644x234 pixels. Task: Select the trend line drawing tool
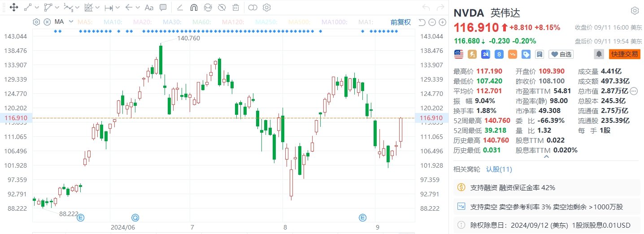point(28,7)
